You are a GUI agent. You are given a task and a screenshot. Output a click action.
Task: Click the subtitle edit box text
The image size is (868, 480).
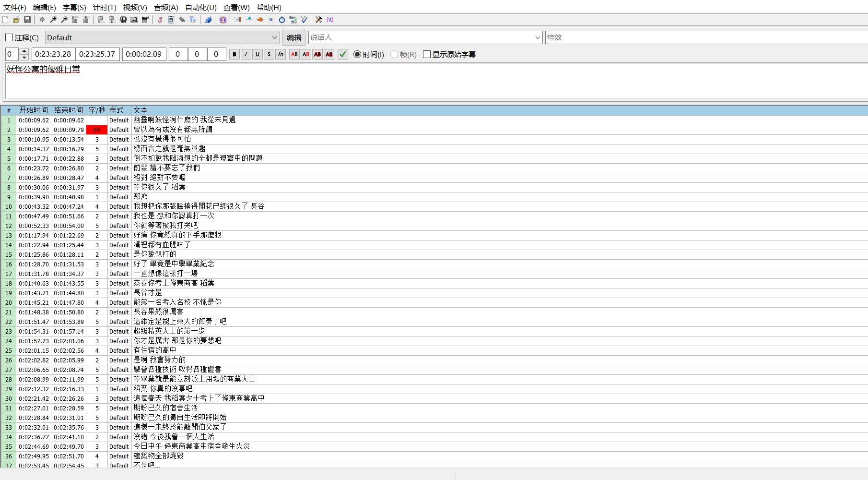[x=43, y=69]
